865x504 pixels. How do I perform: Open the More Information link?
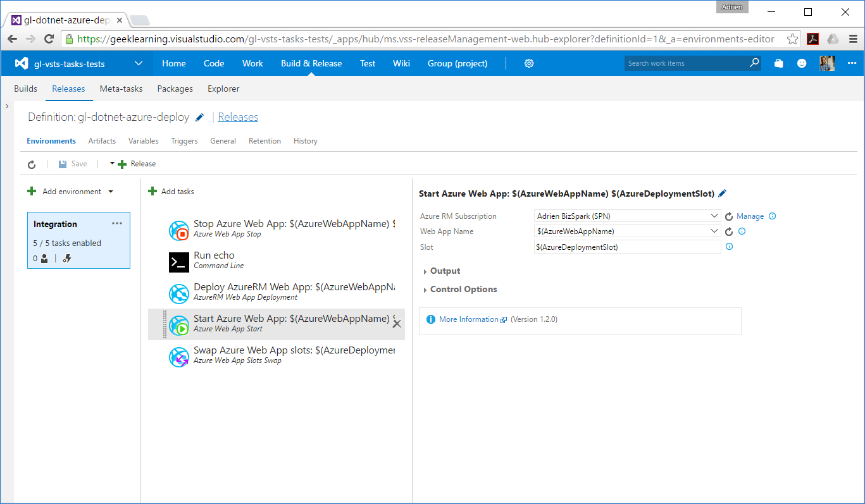click(469, 319)
